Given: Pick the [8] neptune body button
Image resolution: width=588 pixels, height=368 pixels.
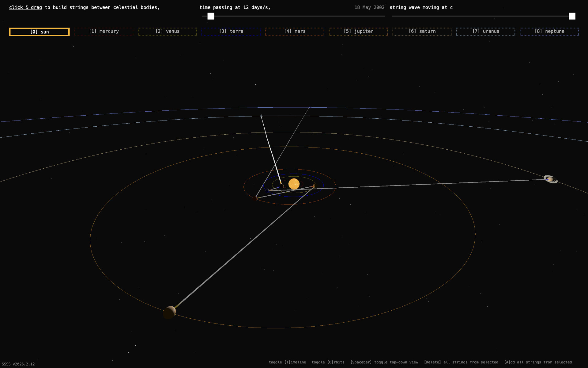Looking at the screenshot, I should [x=549, y=32].
